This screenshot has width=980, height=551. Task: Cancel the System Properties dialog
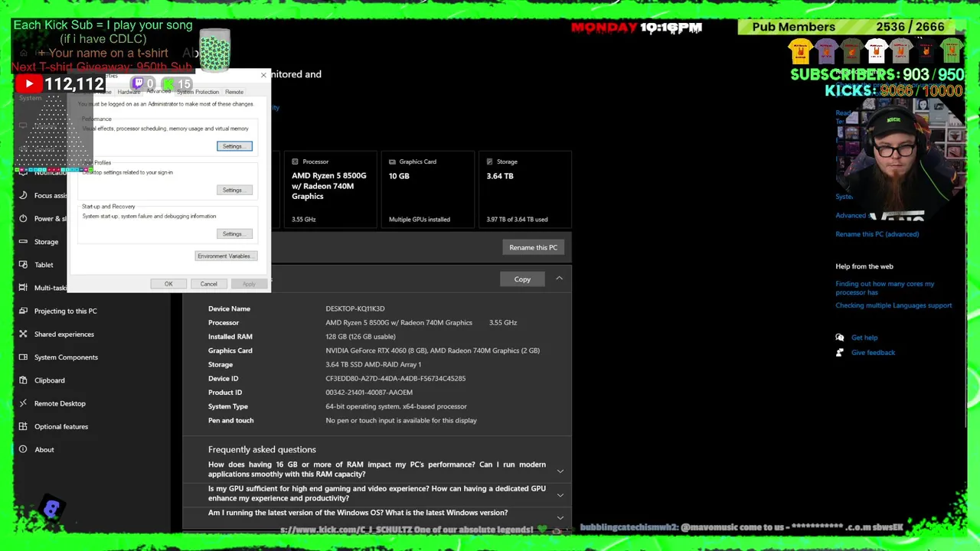pos(209,284)
